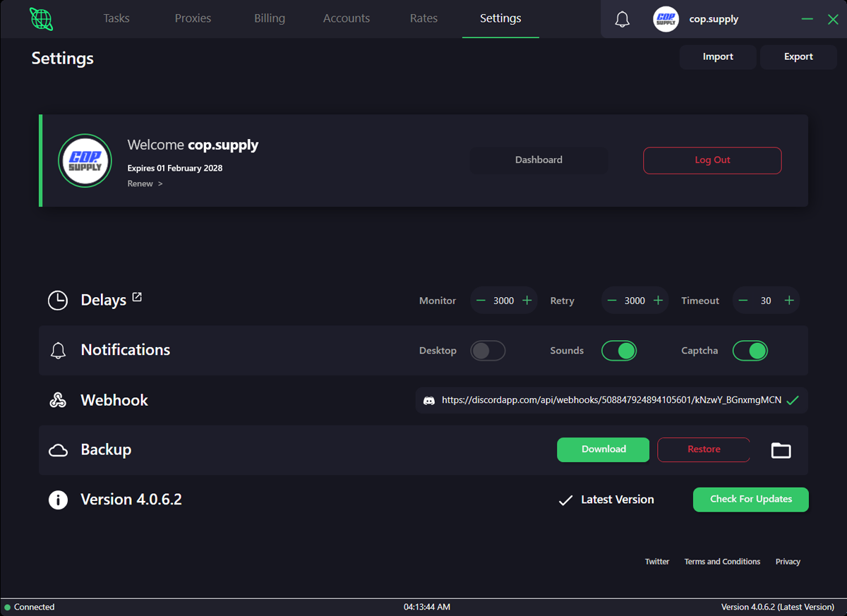Screen dimensions: 847x616
Task: Open the Terms and Conditions link
Action: point(722,562)
